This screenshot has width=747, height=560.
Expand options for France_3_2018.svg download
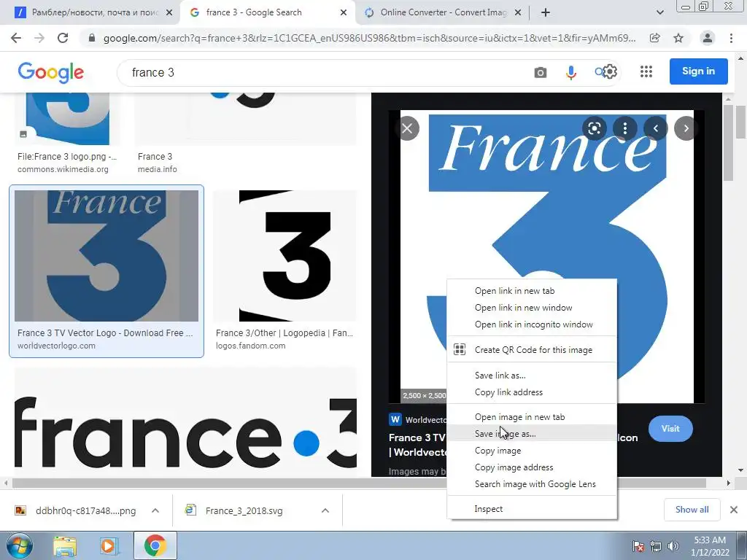pyautogui.click(x=325, y=510)
